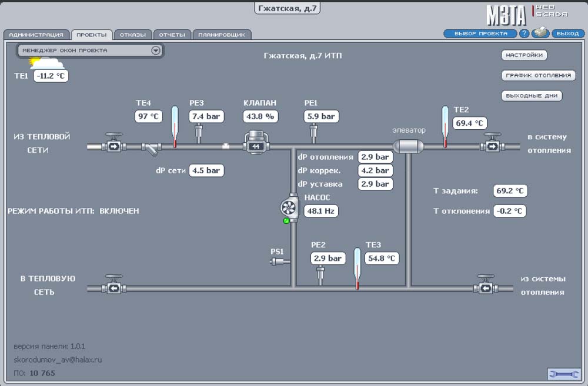Screen dimensions: 588x386
Task: Click the dP сети 4.5 bar value
Action: tap(206, 170)
